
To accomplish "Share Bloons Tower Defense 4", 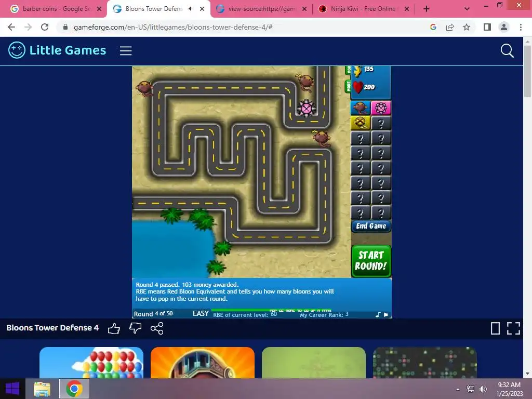I will (157, 328).
